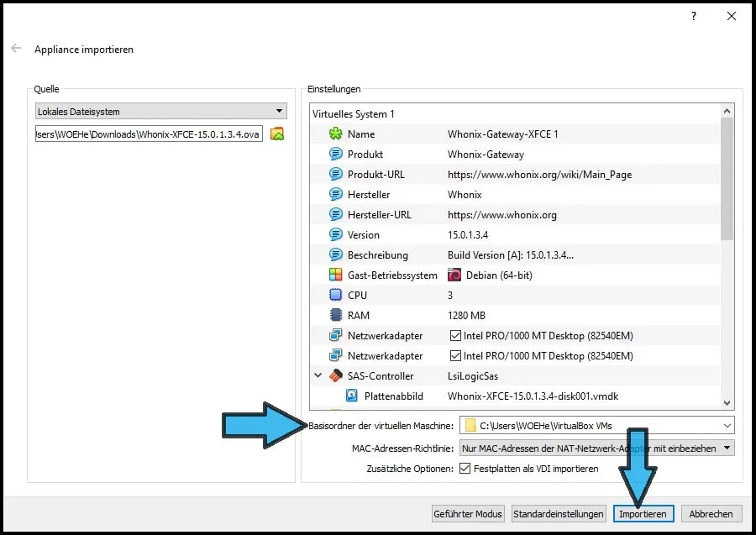Toggle Festplatten als VDI importieren checkbox

pyautogui.click(x=465, y=469)
